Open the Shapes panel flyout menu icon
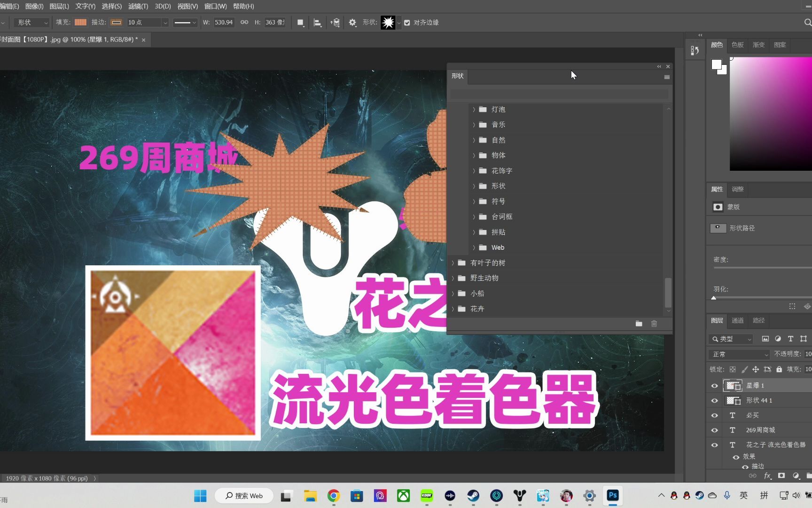The width and height of the screenshot is (812, 508). (x=667, y=77)
